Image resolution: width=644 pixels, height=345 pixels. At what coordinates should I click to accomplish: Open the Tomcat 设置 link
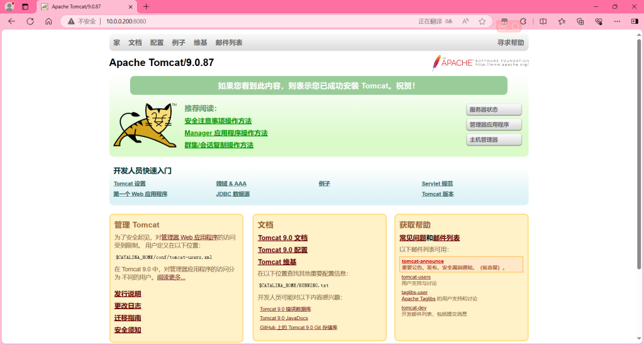pyautogui.click(x=130, y=183)
